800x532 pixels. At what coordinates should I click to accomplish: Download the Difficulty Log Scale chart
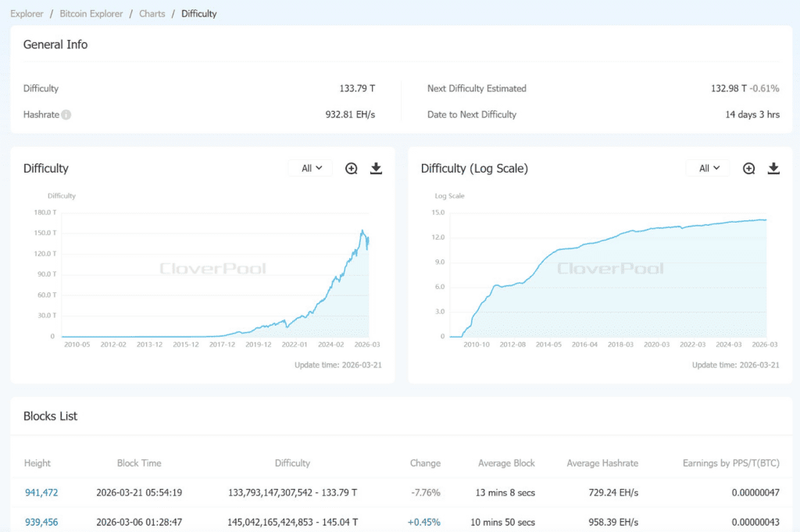pyautogui.click(x=773, y=169)
